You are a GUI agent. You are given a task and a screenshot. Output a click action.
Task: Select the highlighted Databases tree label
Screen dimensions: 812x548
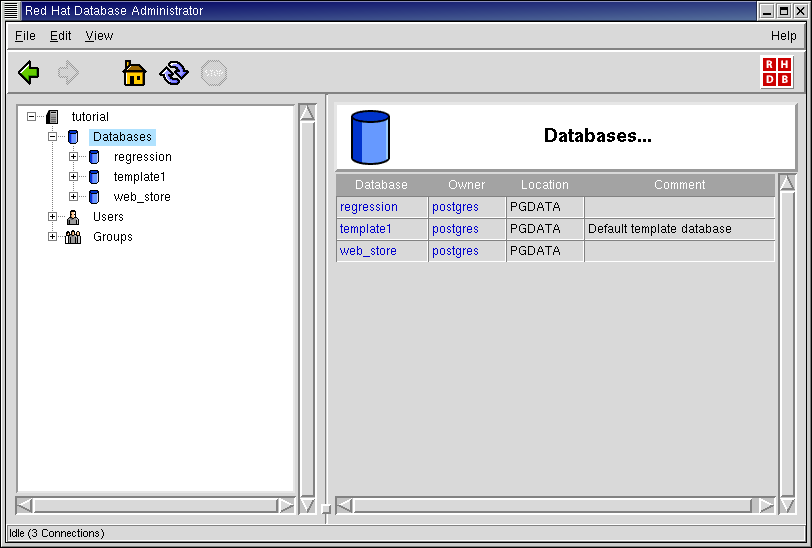click(122, 137)
